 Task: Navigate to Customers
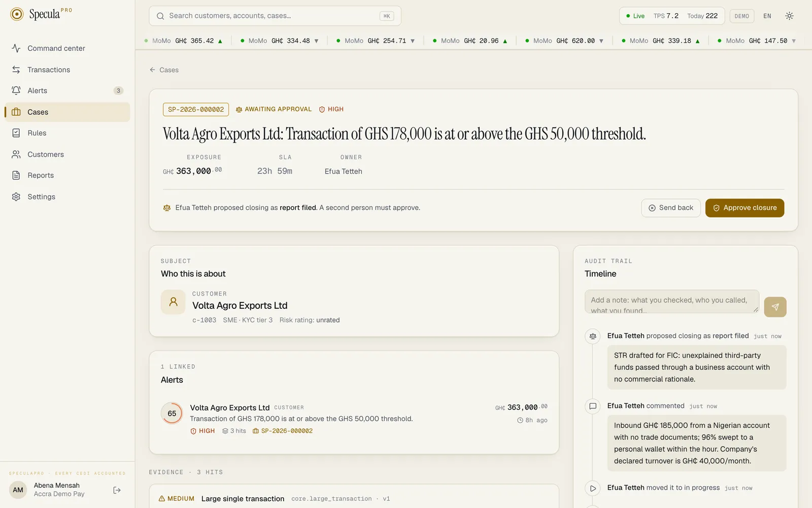(67, 154)
